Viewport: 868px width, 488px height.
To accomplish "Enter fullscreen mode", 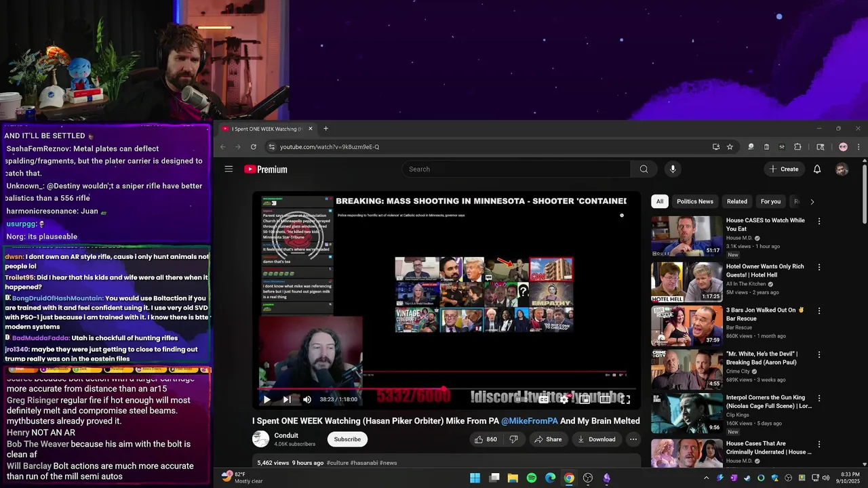I will point(625,400).
